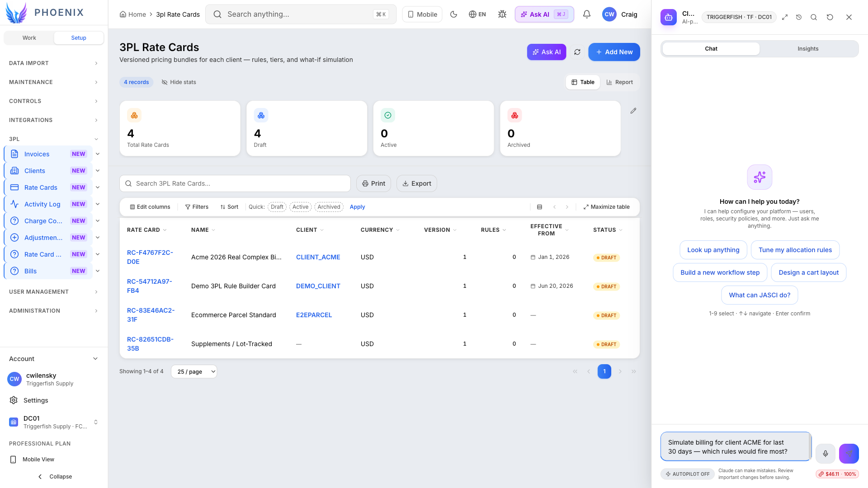Image resolution: width=868 pixels, height=488 pixels.
Task: Toggle dark mode moon icon
Action: [453, 14]
